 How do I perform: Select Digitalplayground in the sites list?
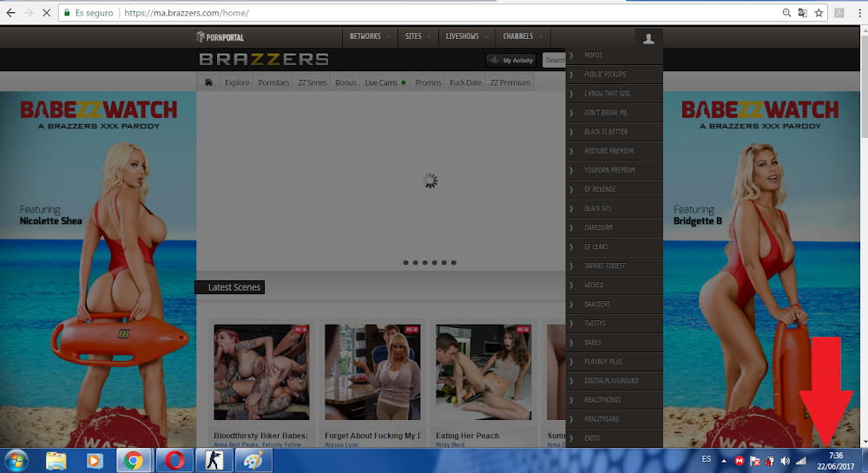pyautogui.click(x=614, y=381)
